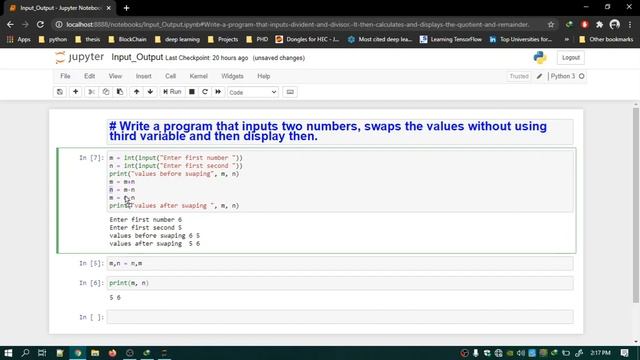This screenshot has width=640, height=360.
Task: Open the Chrome three-dot menu
Action: click(630, 24)
